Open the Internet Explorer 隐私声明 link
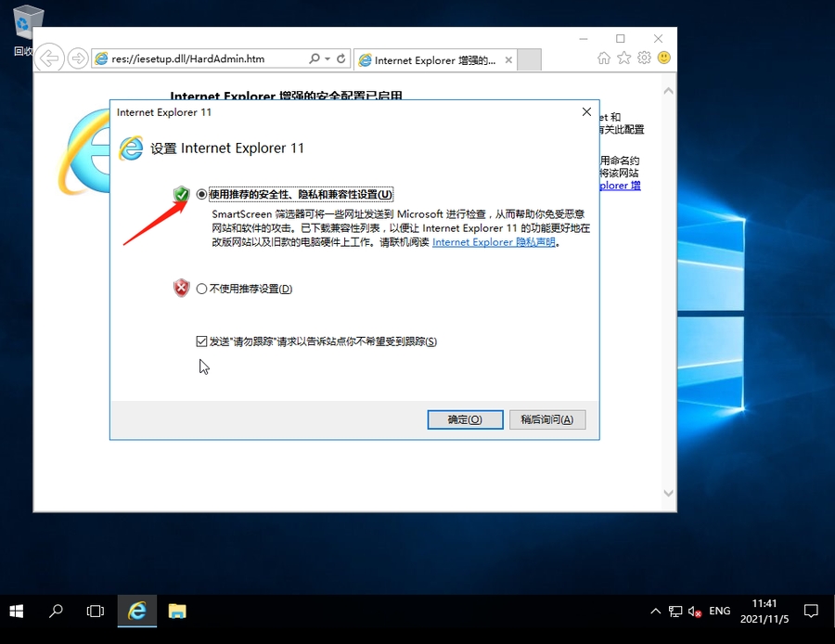The width and height of the screenshot is (835, 644). click(494, 242)
